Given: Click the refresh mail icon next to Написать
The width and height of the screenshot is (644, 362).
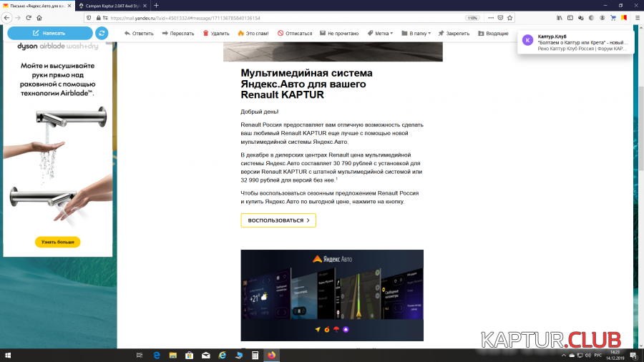Looking at the screenshot, I should pos(102,33).
